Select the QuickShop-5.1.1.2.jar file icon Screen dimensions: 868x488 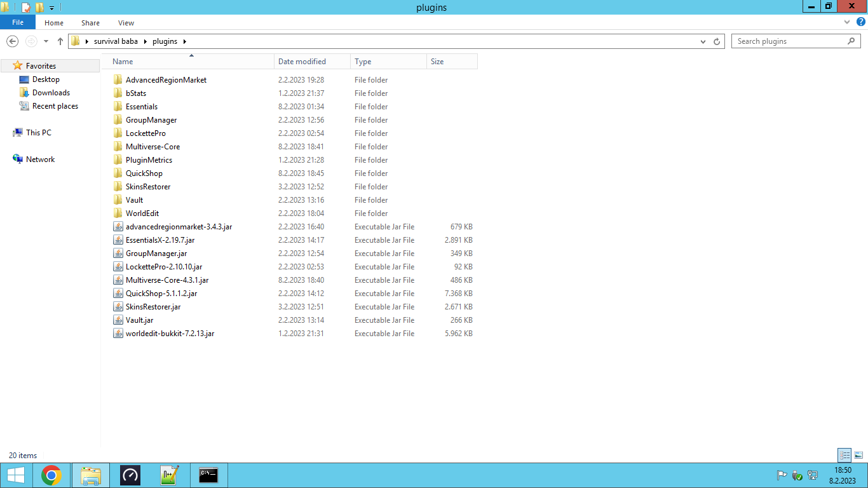tap(118, 294)
